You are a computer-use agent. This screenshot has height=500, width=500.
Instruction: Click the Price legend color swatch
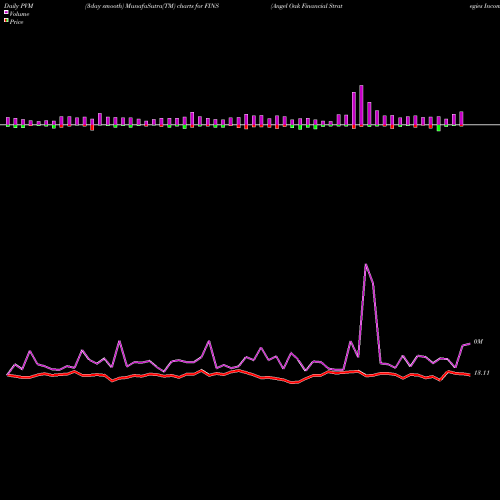6,21
